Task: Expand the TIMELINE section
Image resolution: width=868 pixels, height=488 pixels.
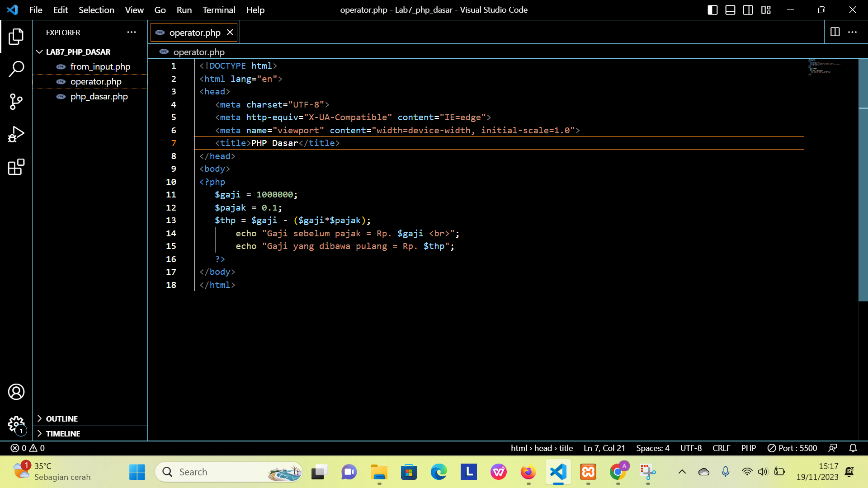Action: [90, 434]
